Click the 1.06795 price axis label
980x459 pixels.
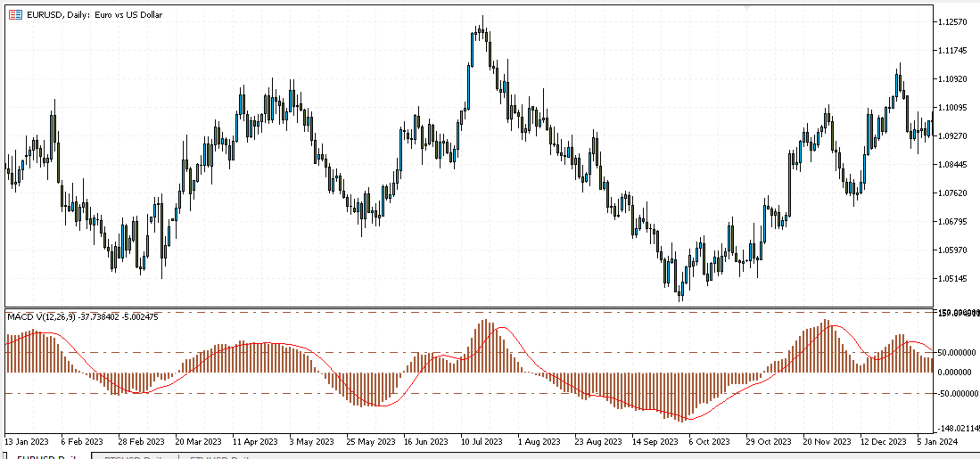click(954, 222)
